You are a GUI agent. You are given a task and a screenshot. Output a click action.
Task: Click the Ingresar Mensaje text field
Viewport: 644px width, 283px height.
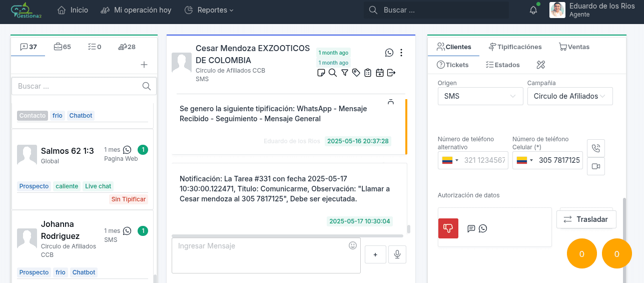260,255
